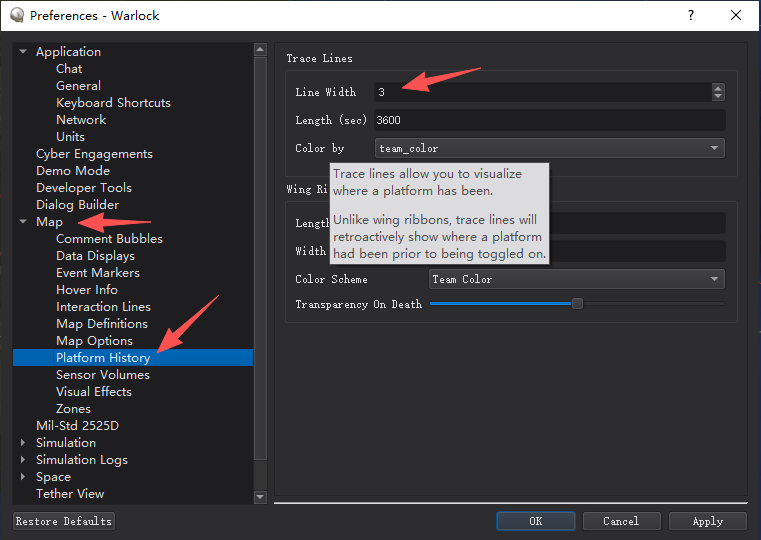Select Visual Effects preferences
Screen dimensions: 761x540
coord(94,392)
